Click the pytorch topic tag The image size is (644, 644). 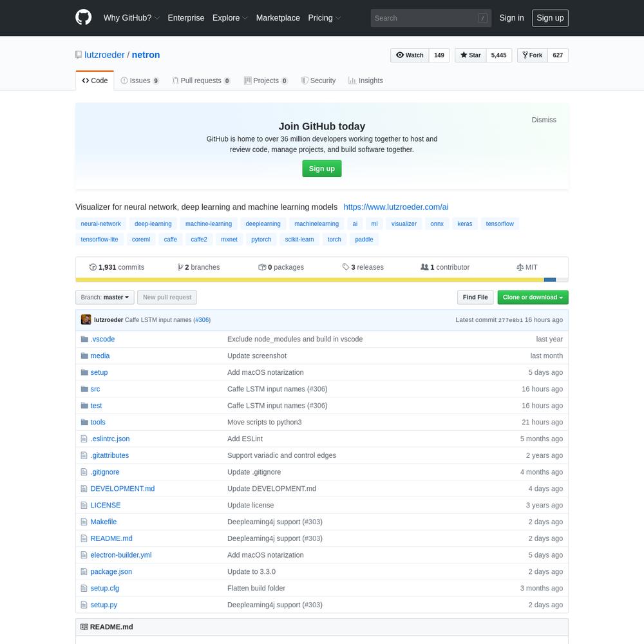[x=261, y=240]
